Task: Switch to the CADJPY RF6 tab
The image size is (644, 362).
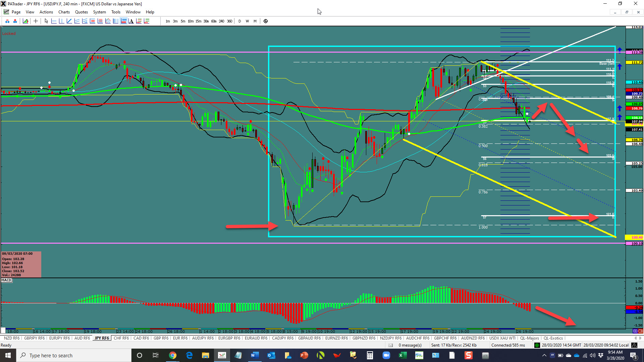Action: [283, 338]
